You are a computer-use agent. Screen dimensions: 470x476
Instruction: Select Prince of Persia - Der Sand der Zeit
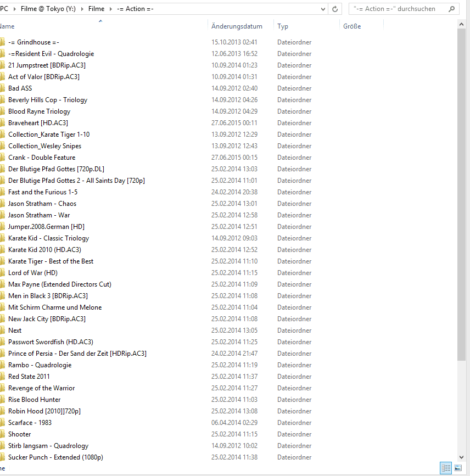(x=77, y=354)
